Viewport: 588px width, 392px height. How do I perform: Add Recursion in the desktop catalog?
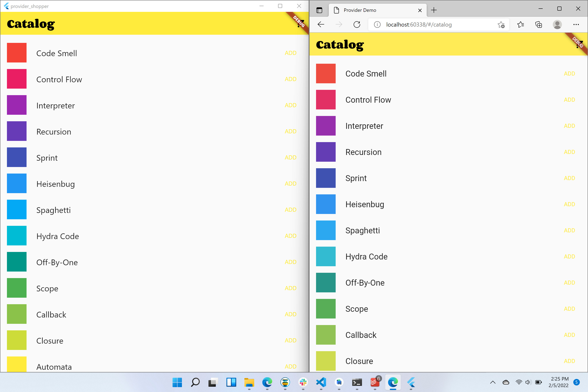[291, 131]
